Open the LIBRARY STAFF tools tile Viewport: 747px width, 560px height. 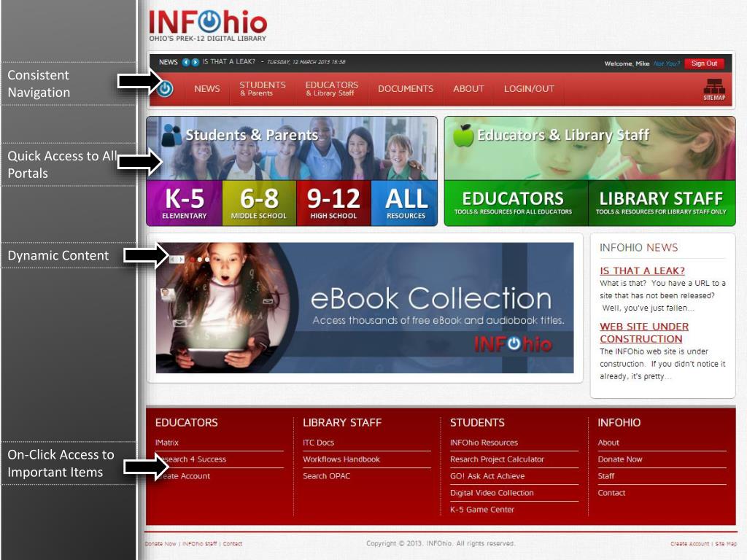click(x=662, y=203)
